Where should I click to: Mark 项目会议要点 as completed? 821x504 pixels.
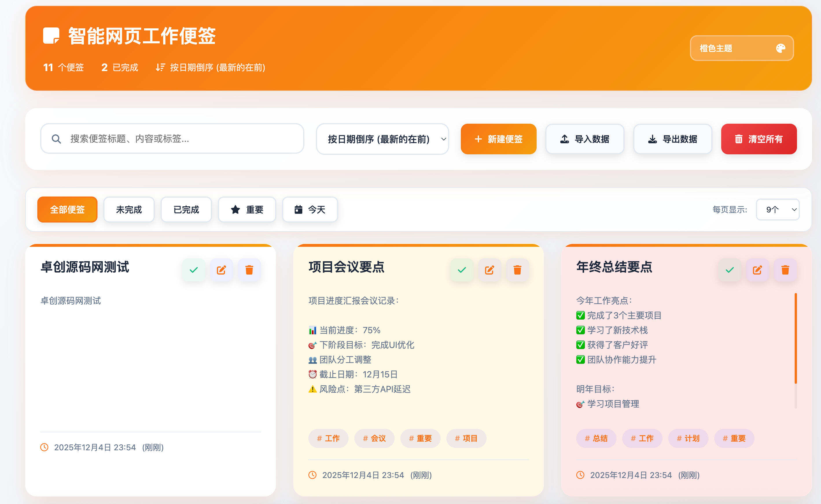click(462, 270)
